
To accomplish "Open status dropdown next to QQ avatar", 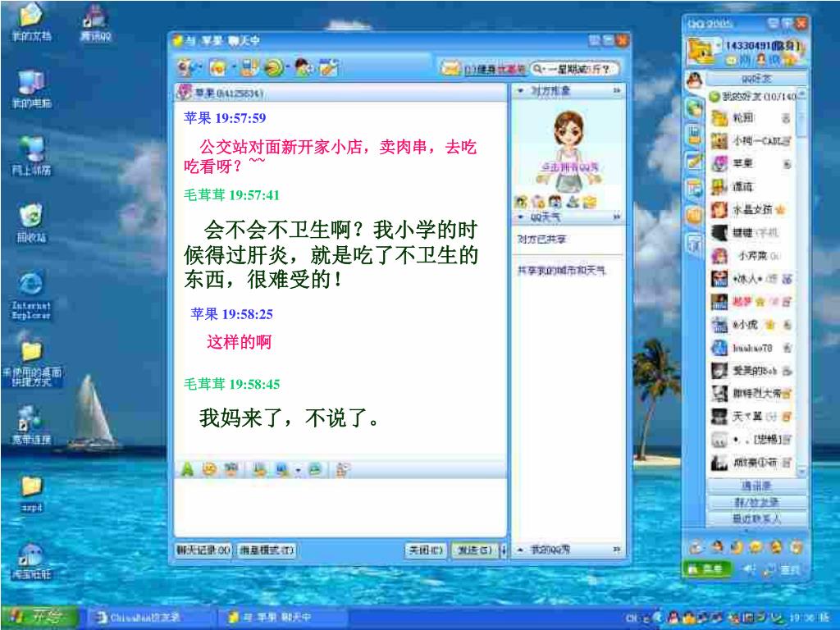I will [717, 46].
